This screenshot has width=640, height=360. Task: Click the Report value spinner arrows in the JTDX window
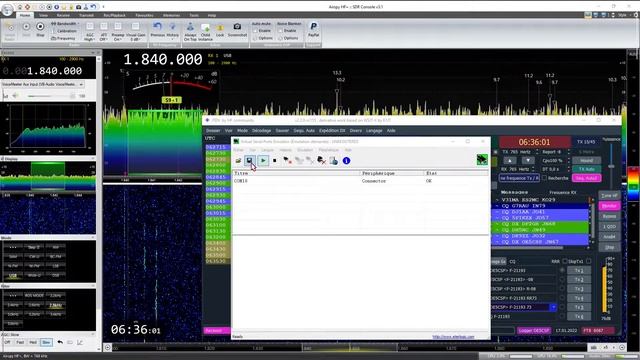(x=569, y=152)
